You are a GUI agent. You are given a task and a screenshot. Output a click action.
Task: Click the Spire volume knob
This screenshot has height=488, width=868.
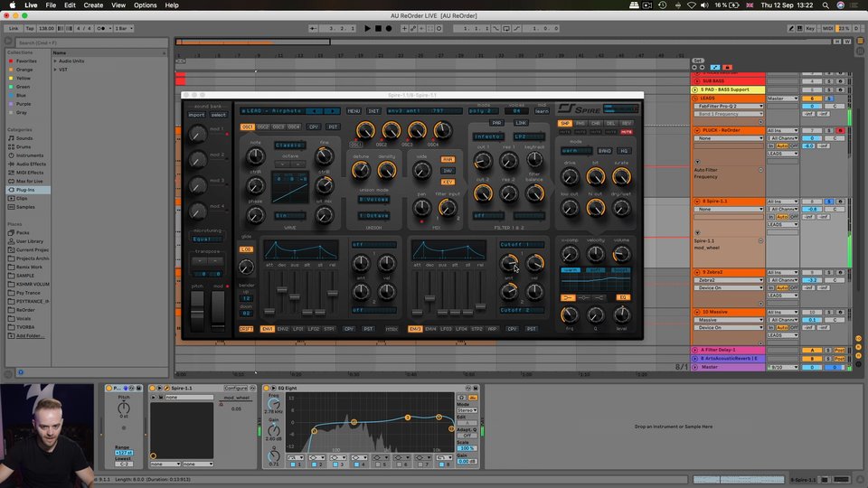(x=622, y=254)
